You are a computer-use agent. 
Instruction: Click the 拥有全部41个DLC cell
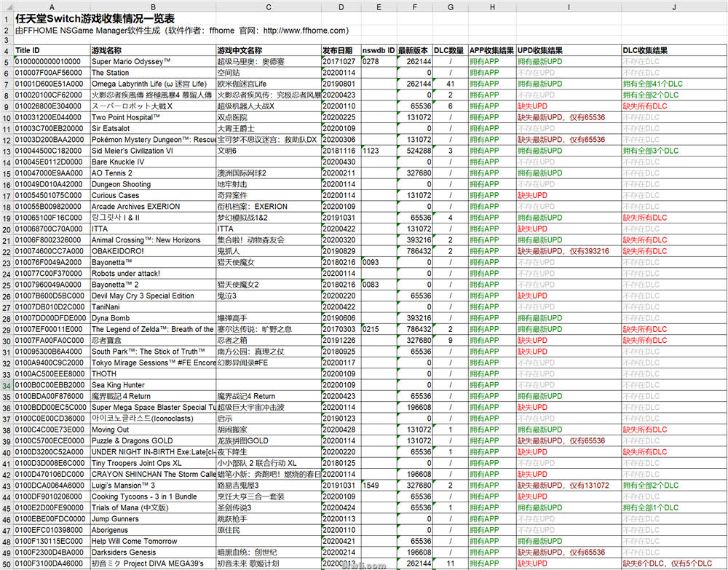pos(674,84)
